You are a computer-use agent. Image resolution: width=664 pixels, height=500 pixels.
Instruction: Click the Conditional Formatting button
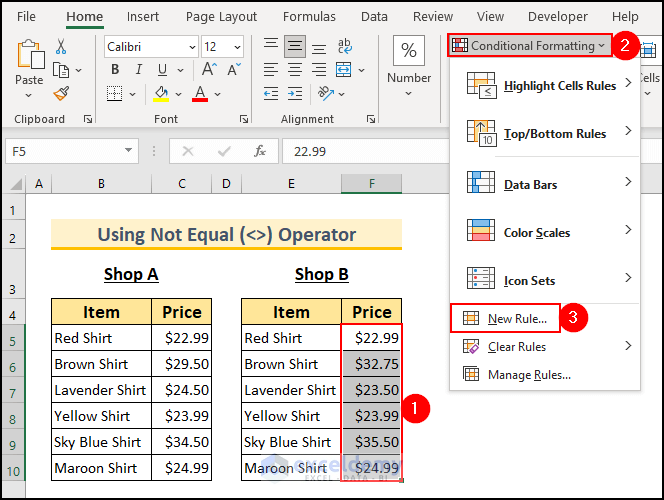[x=530, y=45]
